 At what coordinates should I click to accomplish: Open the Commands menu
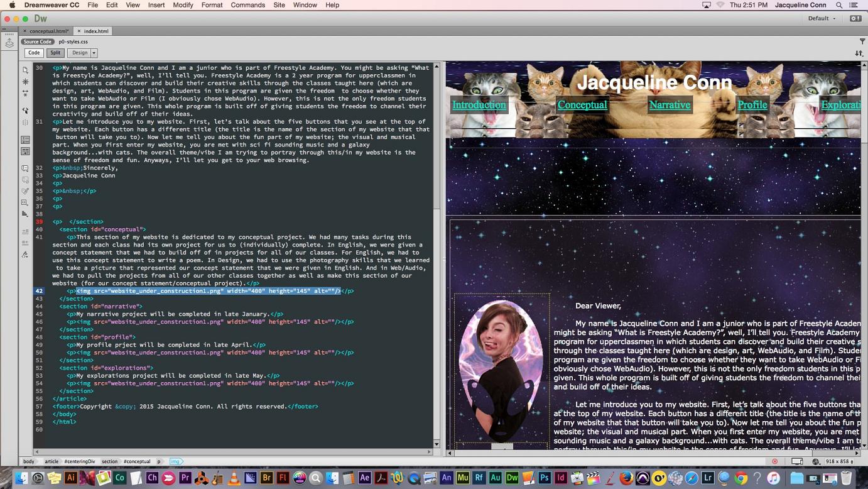(247, 5)
